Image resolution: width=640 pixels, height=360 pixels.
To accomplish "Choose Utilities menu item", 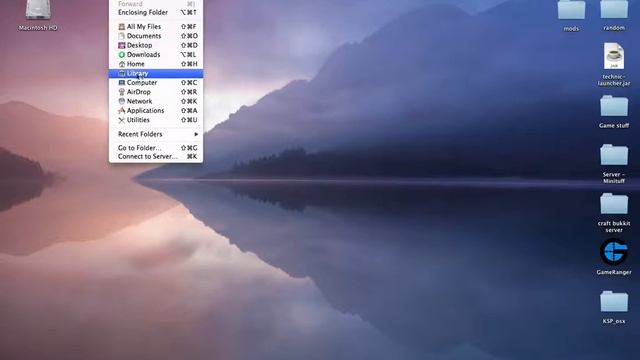I will point(156,120).
